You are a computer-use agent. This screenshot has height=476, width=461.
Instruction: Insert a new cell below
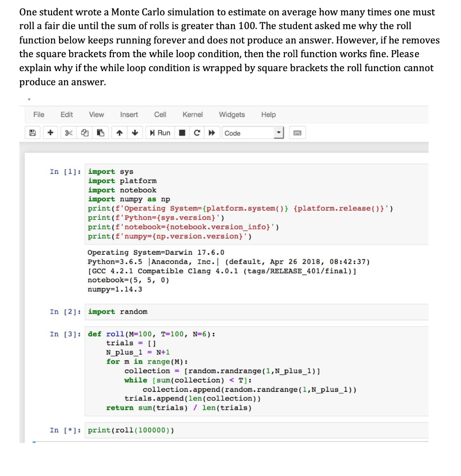click(x=50, y=133)
